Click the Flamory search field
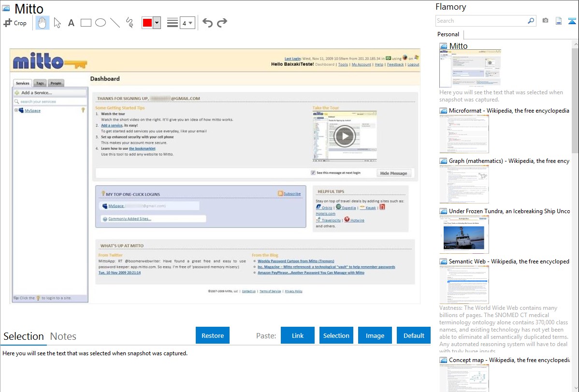 (x=481, y=21)
